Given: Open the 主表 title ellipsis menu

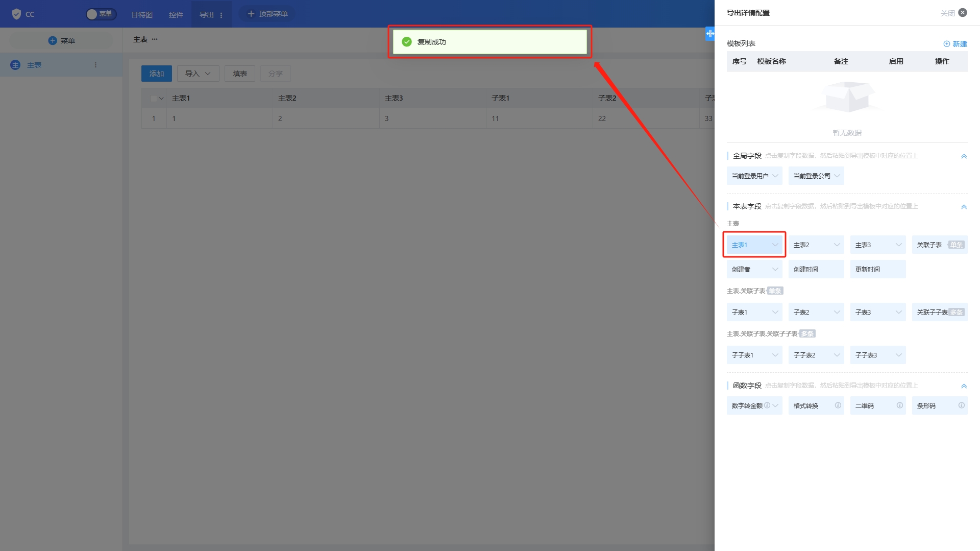Looking at the screenshot, I should [155, 39].
